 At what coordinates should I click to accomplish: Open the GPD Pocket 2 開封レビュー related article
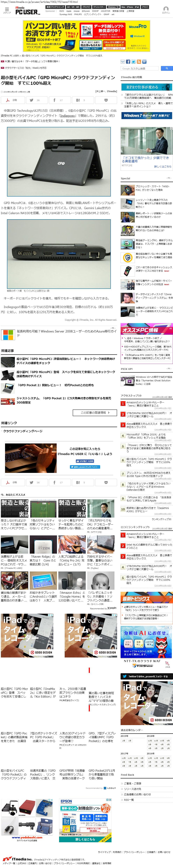(56, 385)
